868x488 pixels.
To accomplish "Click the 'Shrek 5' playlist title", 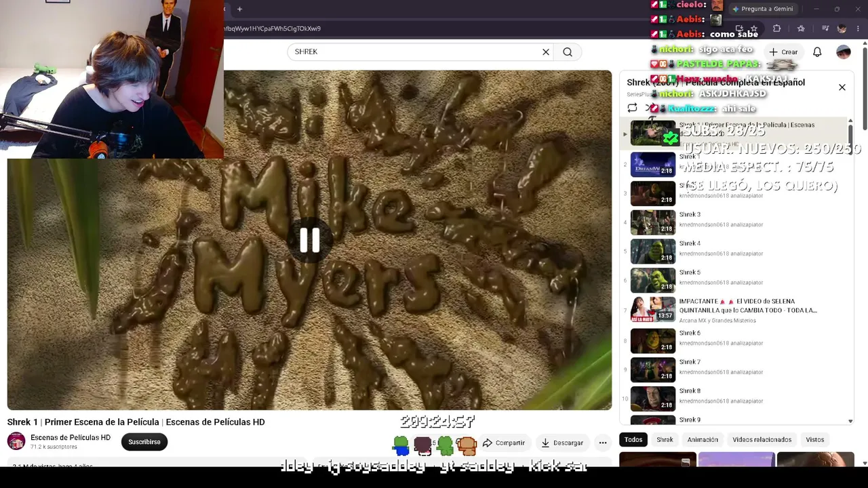I will (x=690, y=273).
